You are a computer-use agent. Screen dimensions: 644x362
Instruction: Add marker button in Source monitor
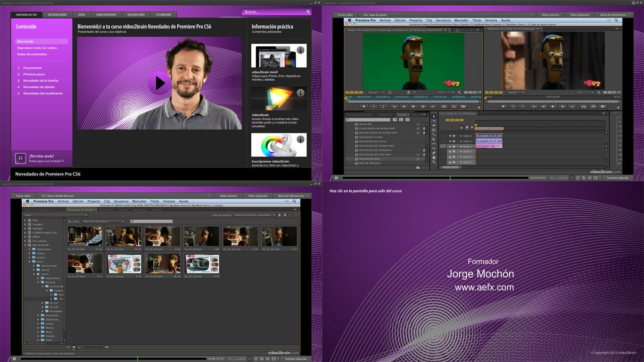(x=364, y=107)
